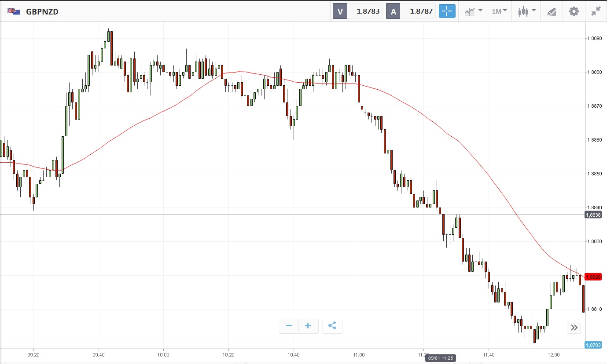Open the compare instruments dropdown
Viewport: 607px width, 364px height.
coord(473,11)
